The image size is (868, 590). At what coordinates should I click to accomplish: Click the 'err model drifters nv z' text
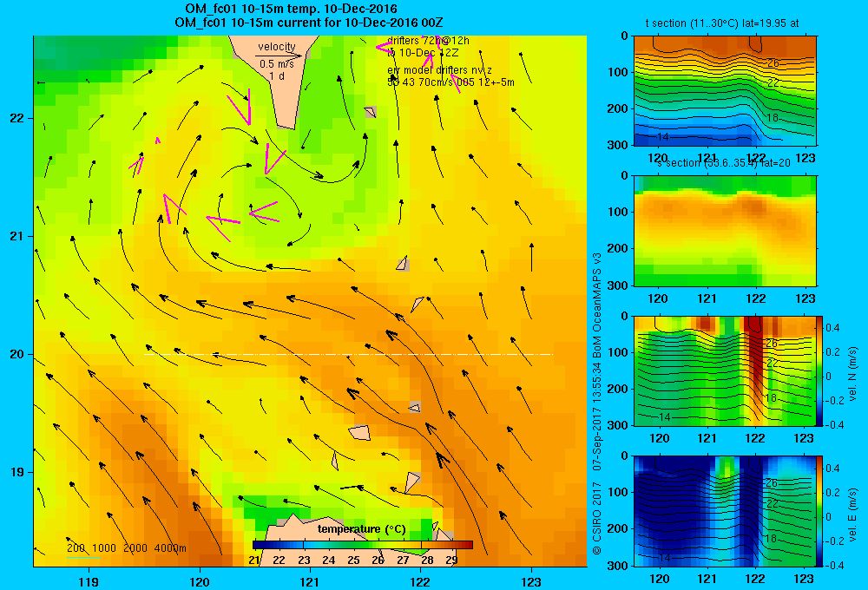coord(439,70)
